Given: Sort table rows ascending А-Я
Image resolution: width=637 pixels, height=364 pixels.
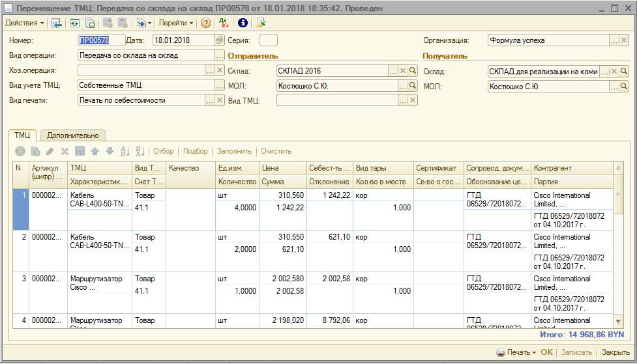Looking at the screenshot, I should 125,151.
